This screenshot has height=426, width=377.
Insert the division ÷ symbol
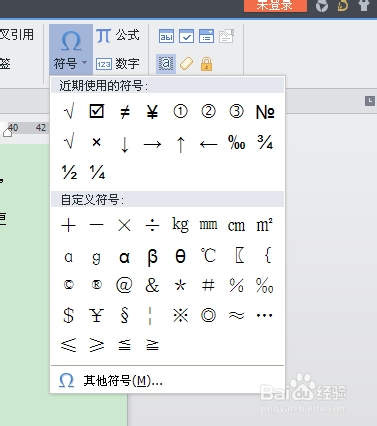pyautogui.click(x=152, y=225)
